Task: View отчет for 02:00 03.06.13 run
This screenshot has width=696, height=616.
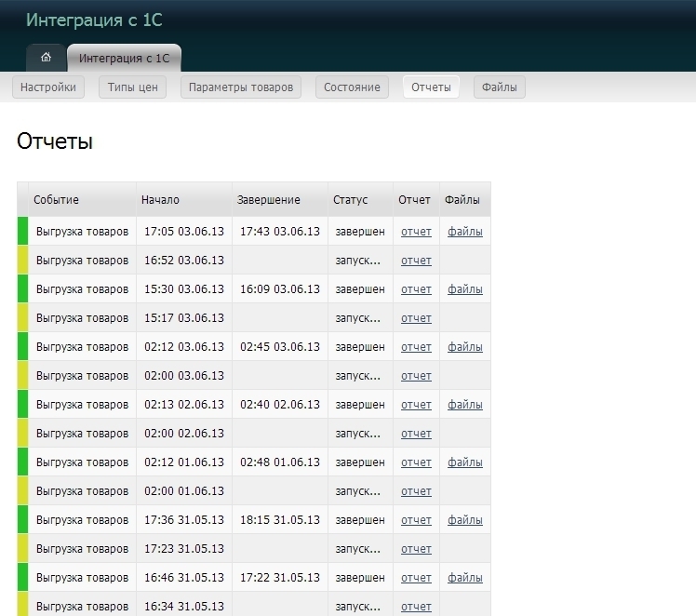Action: (x=416, y=375)
